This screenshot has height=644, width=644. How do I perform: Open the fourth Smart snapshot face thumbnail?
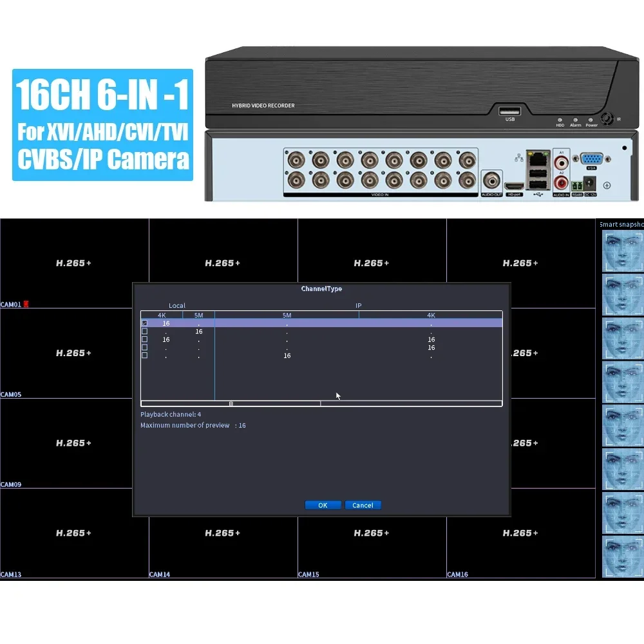[x=623, y=382]
